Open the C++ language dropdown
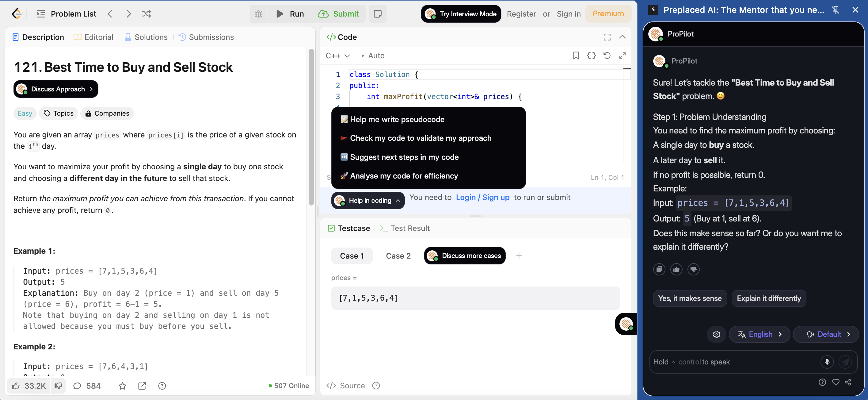Image resolution: width=868 pixels, height=400 pixels. pos(338,56)
